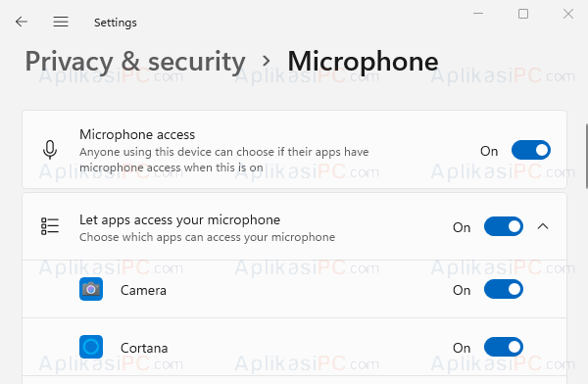Image resolution: width=588 pixels, height=384 pixels.
Task: Collapse the app access list chevron
Action: tap(543, 226)
